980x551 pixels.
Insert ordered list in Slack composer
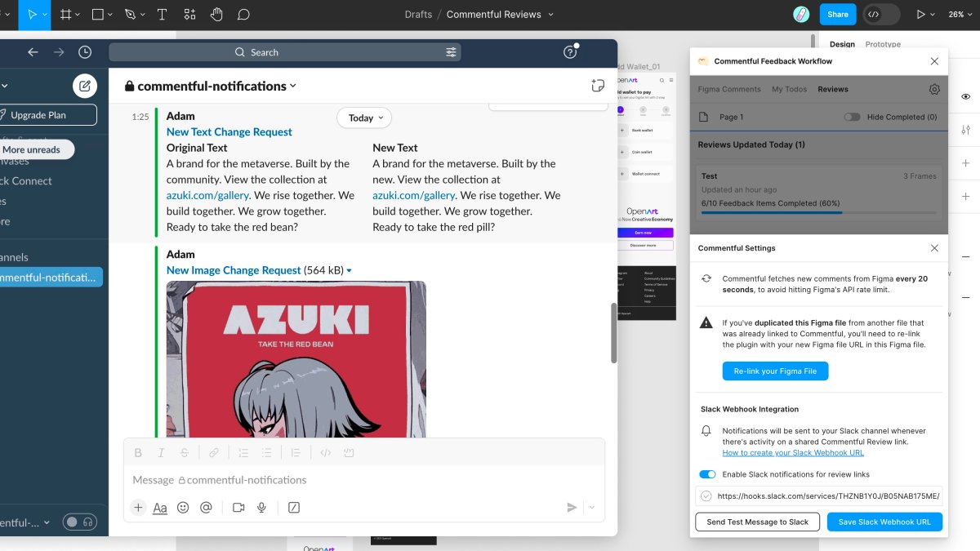pyautogui.click(x=243, y=453)
